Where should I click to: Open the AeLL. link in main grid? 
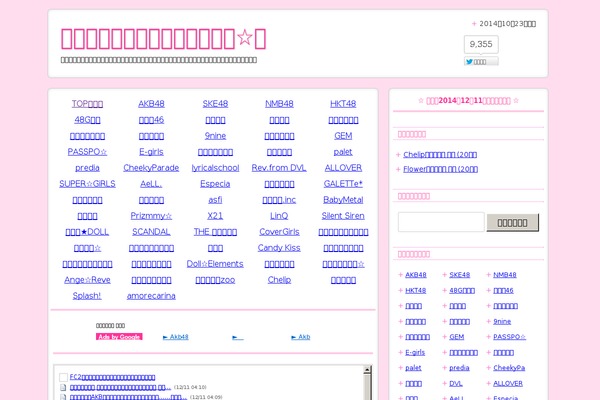tap(151, 184)
